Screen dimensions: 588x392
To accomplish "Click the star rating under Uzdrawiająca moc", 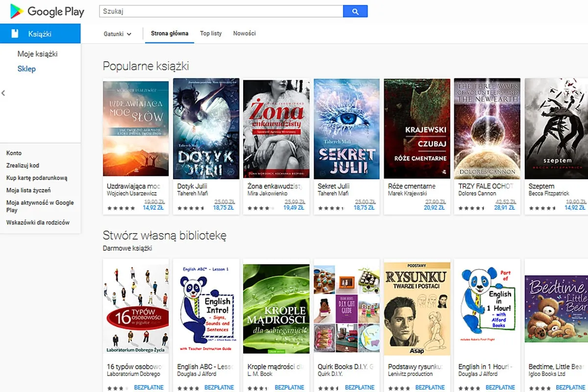I will [x=121, y=208].
